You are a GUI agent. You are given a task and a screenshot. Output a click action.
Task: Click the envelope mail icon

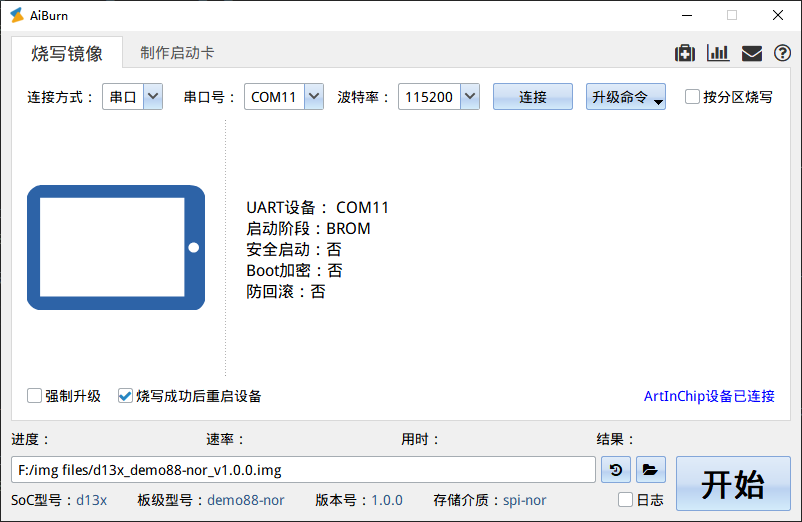pyautogui.click(x=751, y=54)
